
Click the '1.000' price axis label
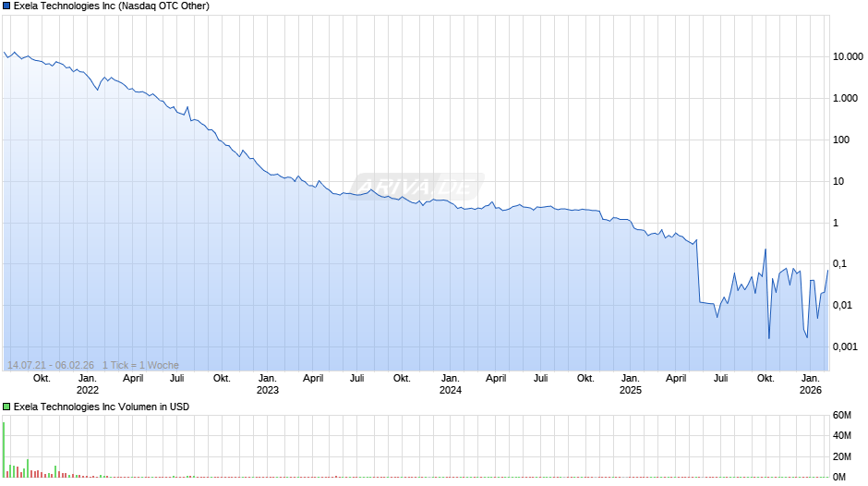845,98
